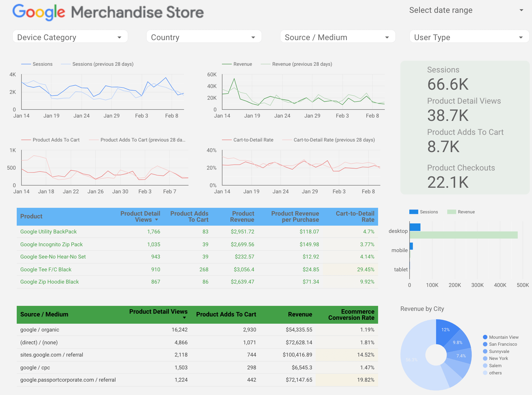
Task: Click desktop revenue green bar
Action: click(x=463, y=235)
